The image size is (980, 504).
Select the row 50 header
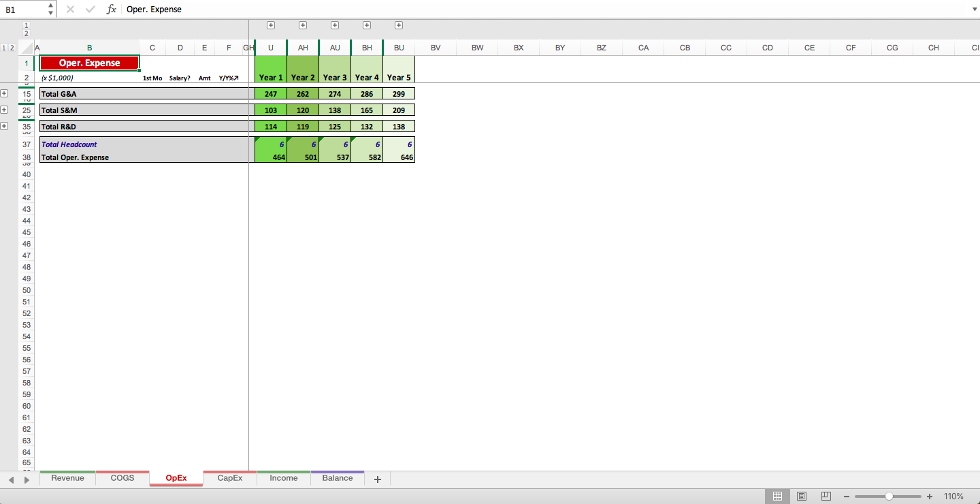click(27, 290)
